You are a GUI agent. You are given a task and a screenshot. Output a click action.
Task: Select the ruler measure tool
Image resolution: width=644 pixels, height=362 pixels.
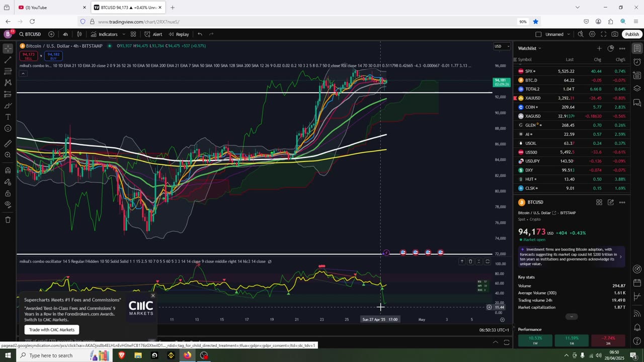8,143
